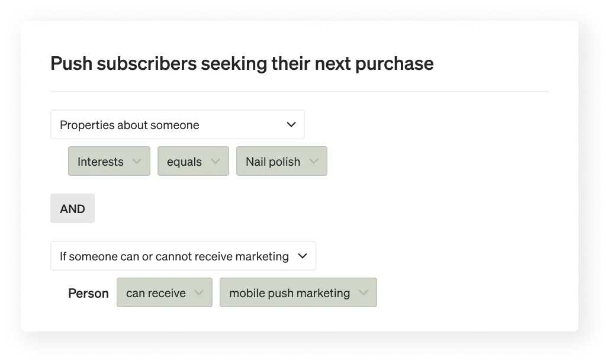Viewport: 611px width, 364px height.
Task: Click the can receive consent option
Action: [x=164, y=292]
